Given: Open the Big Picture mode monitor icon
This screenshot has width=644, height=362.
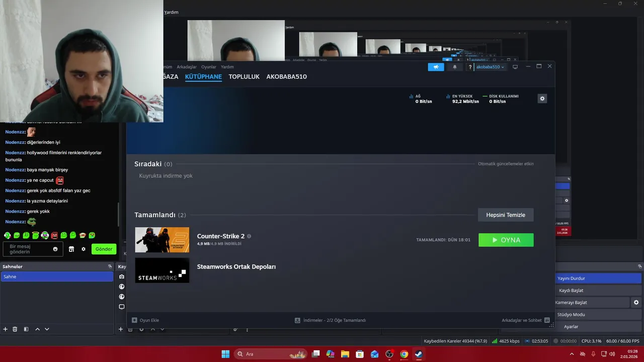Looking at the screenshot, I should click(x=515, y=67).
